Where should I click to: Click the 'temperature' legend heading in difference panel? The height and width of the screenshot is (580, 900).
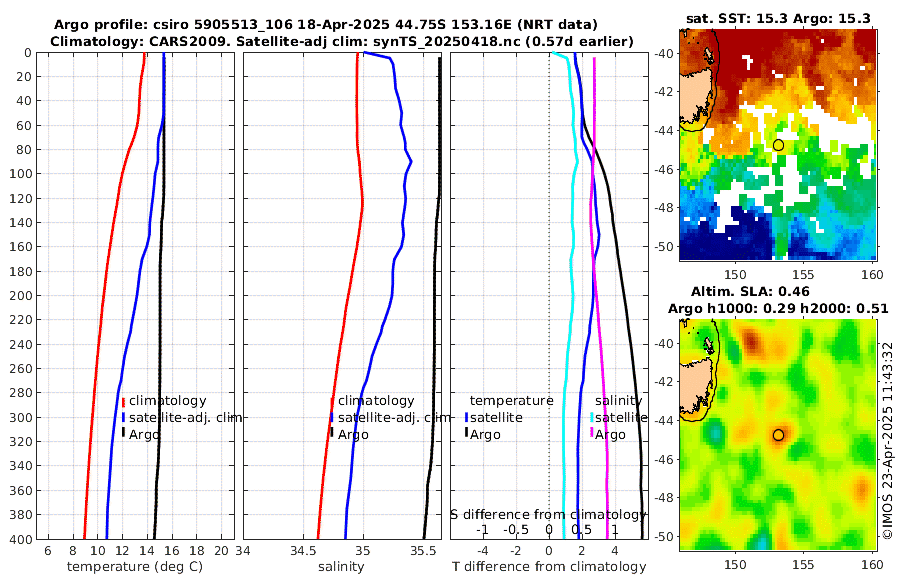point(511,401)
